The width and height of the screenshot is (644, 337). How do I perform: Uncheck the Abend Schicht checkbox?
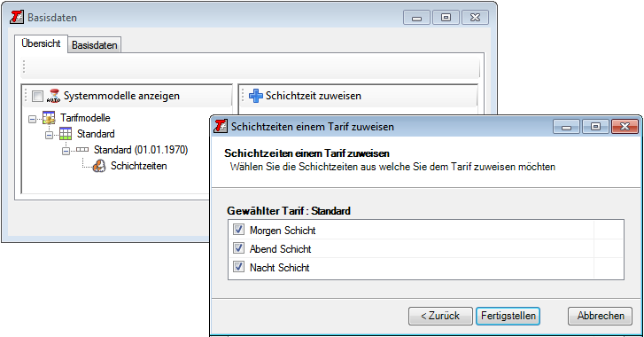pyautogui.click(x=238, y=247)
